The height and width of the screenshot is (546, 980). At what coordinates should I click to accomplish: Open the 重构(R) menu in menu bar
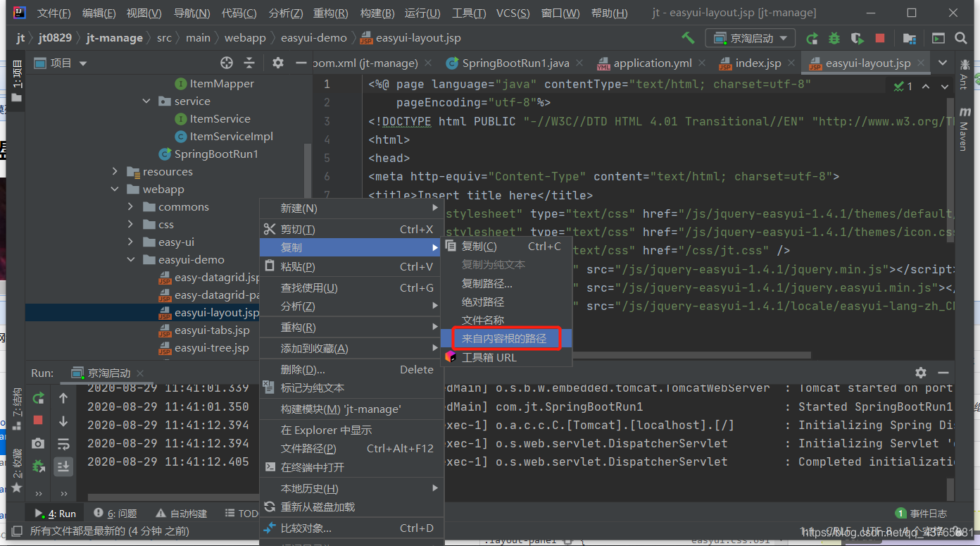pos(330,13)
